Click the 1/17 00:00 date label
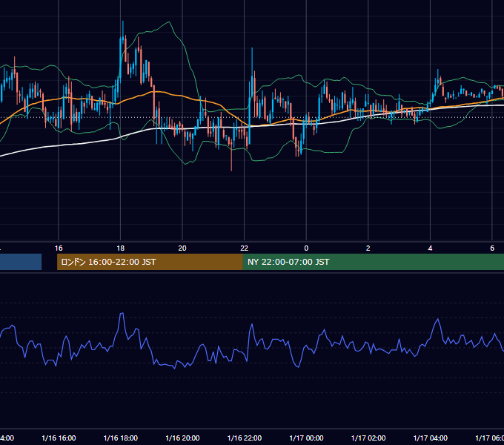The image size is (504, 445). click(306, 438)
